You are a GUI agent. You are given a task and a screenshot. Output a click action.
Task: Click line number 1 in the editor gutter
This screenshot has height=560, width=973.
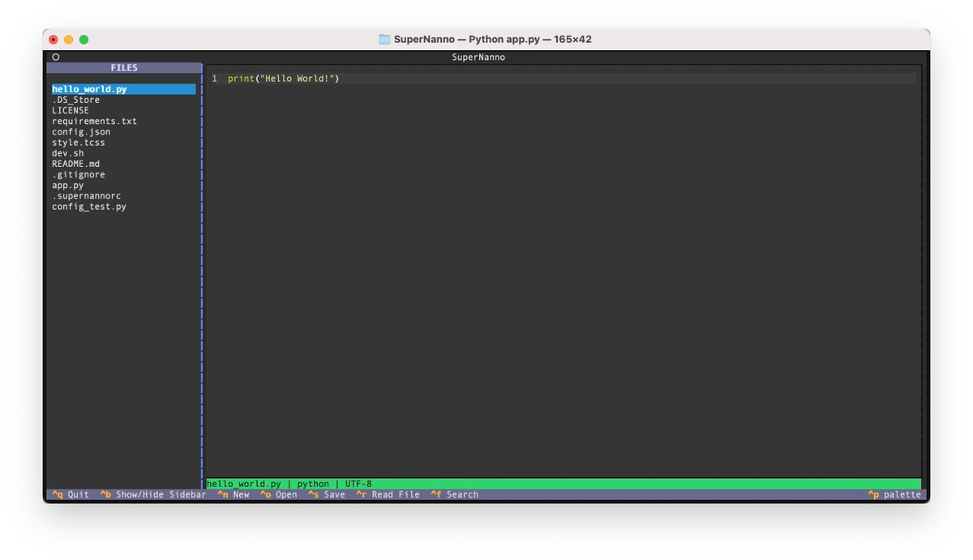click(x=215, y=79)
